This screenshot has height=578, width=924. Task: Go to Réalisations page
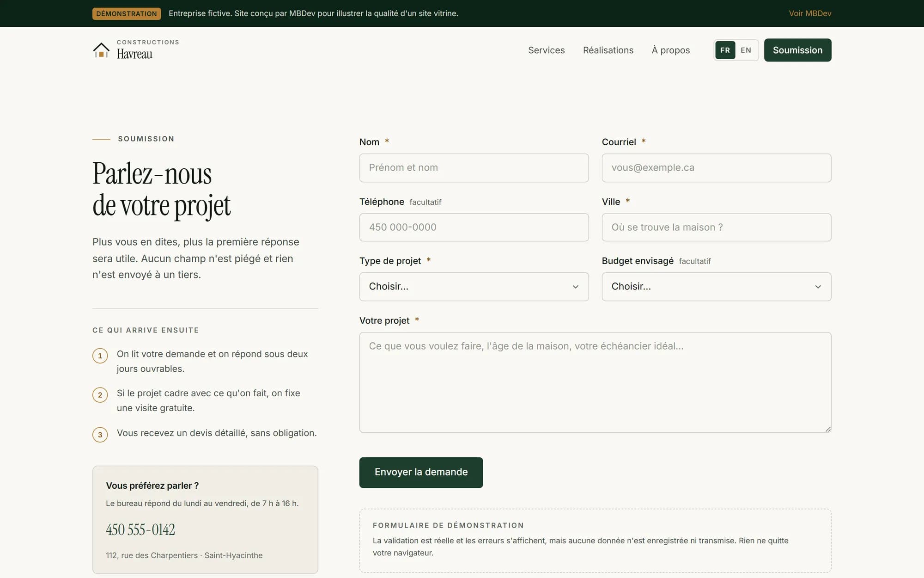pyautogui.click(x=608, y=50)
